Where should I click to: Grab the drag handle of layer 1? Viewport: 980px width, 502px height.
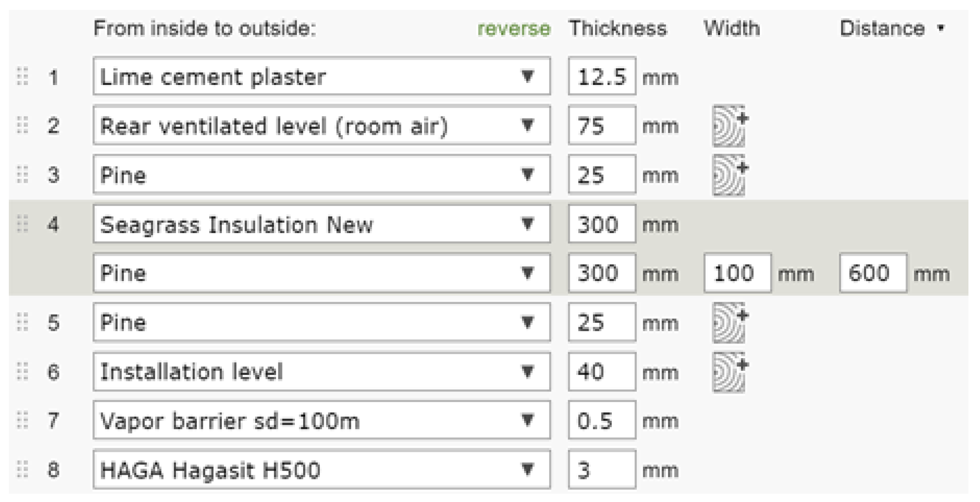(23, 76)
